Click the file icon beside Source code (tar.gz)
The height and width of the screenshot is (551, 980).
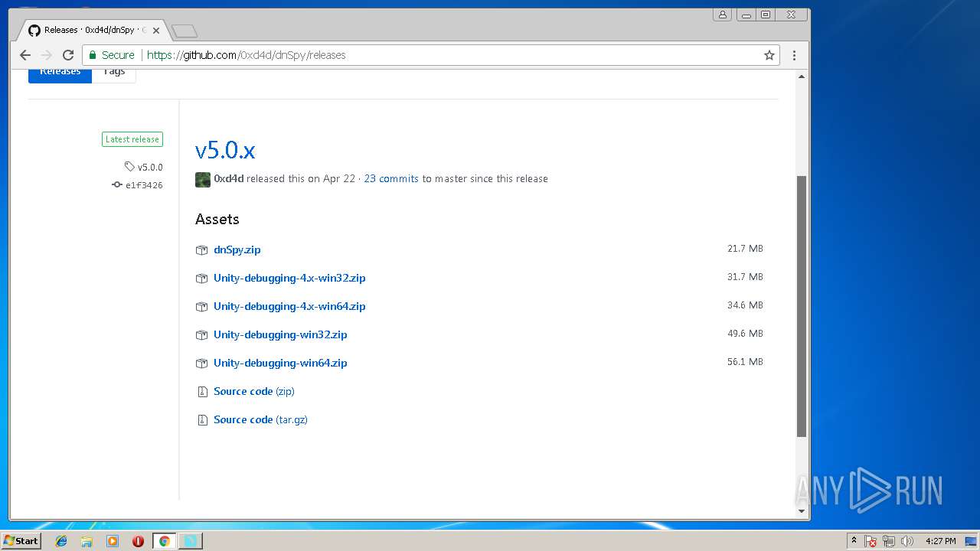(x=202, y=420)
